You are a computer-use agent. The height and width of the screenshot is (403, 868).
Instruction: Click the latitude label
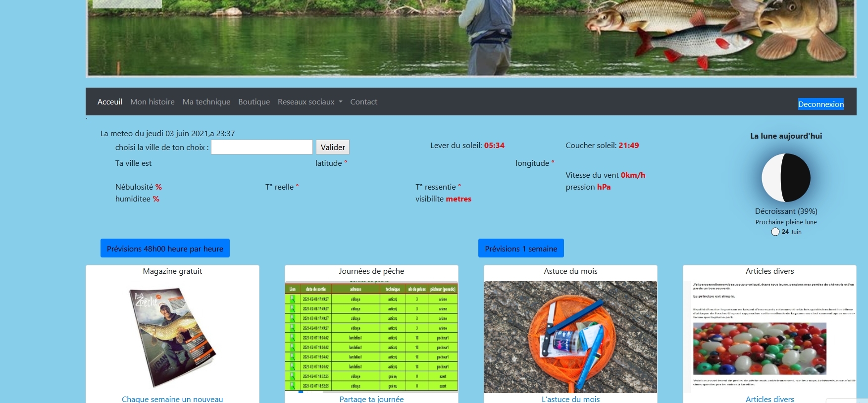[x=331, y=163]
